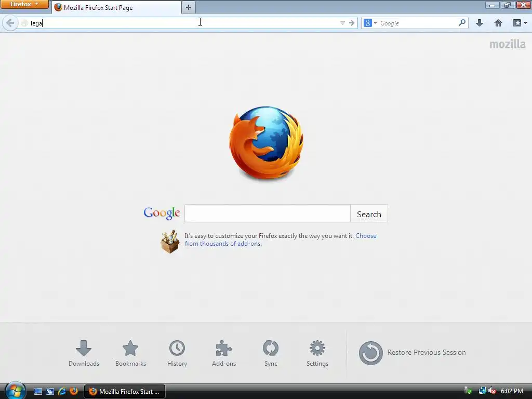
Task: Open the Downloads arrow in the toolbar
Action: click(x=480, y=23)
